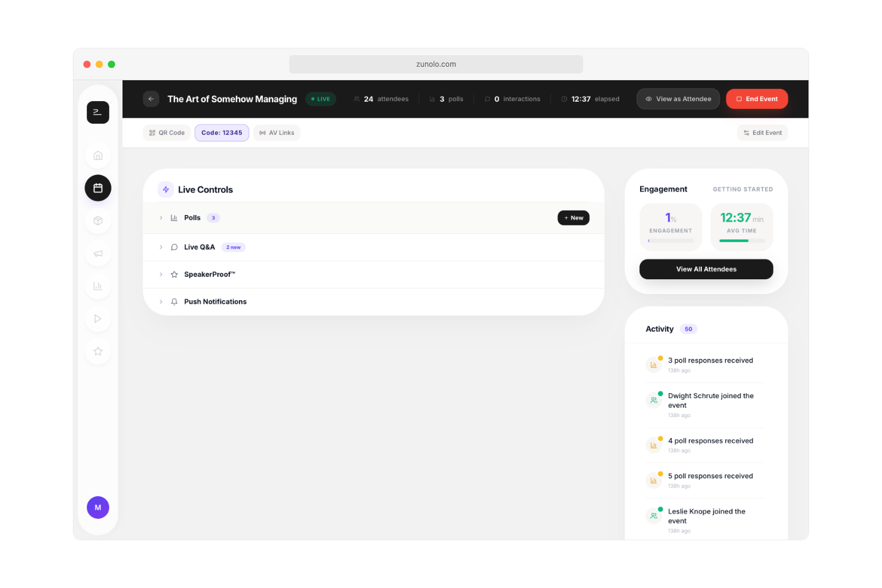This screenshot has width=882, height=588.
Task: Click the back arrow next to event title
Action: coord(151,99)
